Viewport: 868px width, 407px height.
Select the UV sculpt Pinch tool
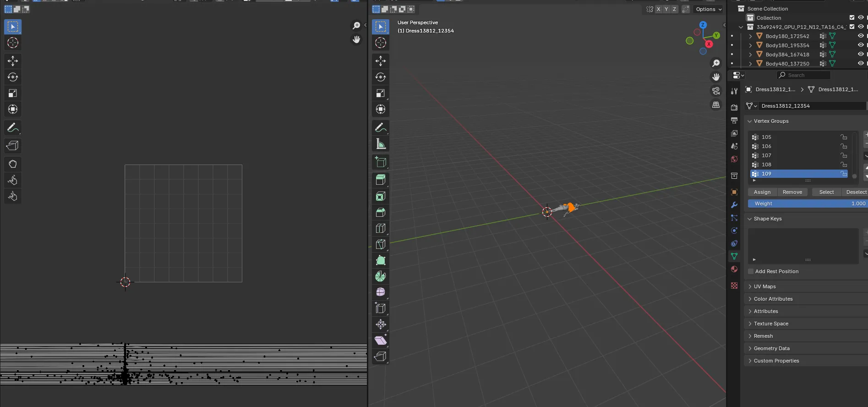[x=13, y=196]
